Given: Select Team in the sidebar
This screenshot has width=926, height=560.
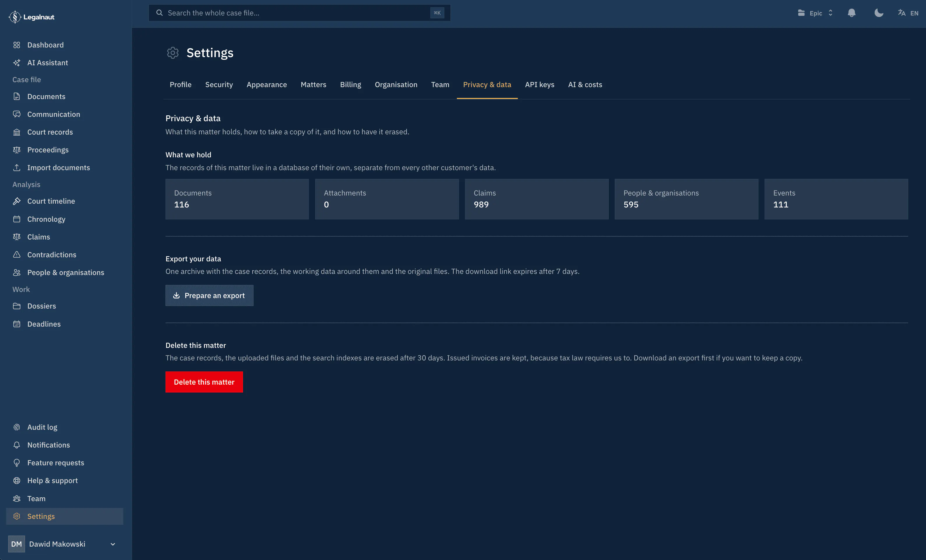Looking at the screenshot, I should point(65,498).
